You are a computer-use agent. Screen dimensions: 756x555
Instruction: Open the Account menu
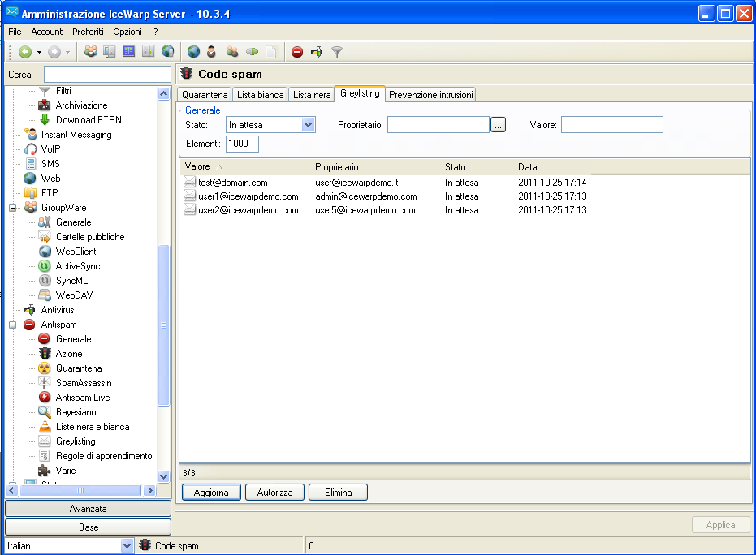pos(47,32)
